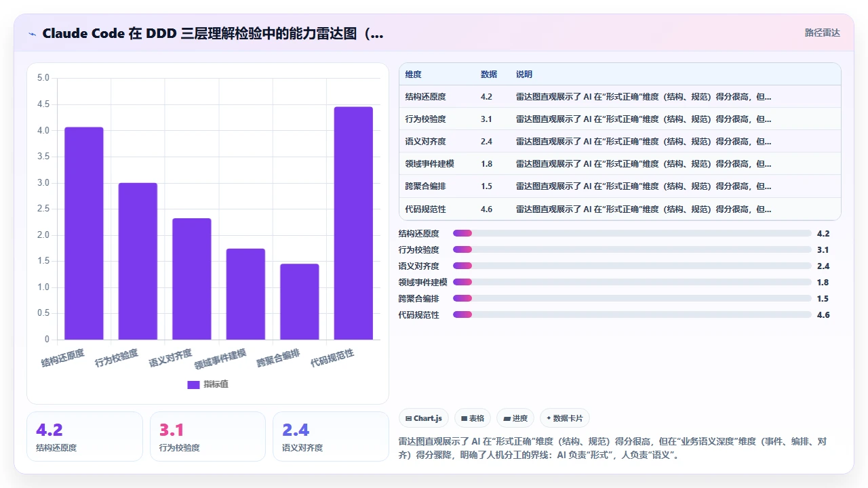The width and height of the screenshot is (868, 488).
Task: Click the 领域事件建模 progress bar
Action: pyautogui.click(x=632, y=282)
